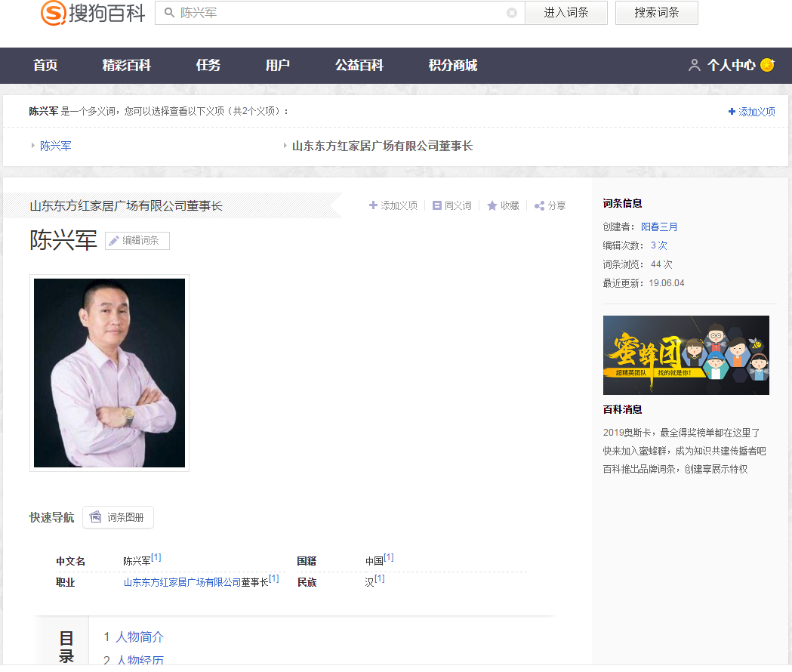Click the Sogou Baike logo
The width and height of the screenshot is (792, 672).
93,13
